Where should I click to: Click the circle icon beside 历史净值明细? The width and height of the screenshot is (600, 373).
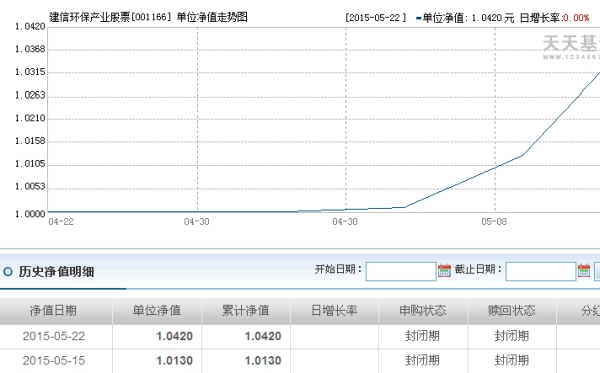coord(8,272)
